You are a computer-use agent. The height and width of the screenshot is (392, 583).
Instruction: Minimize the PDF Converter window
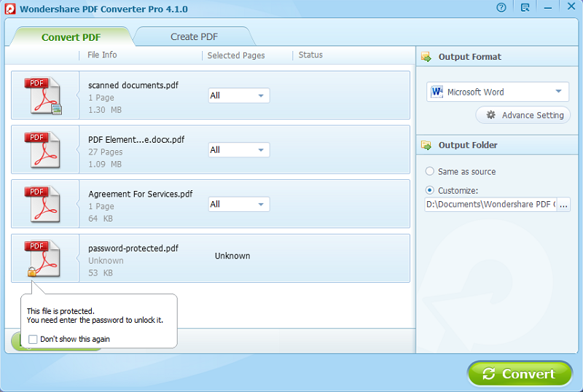click(548, 8)
